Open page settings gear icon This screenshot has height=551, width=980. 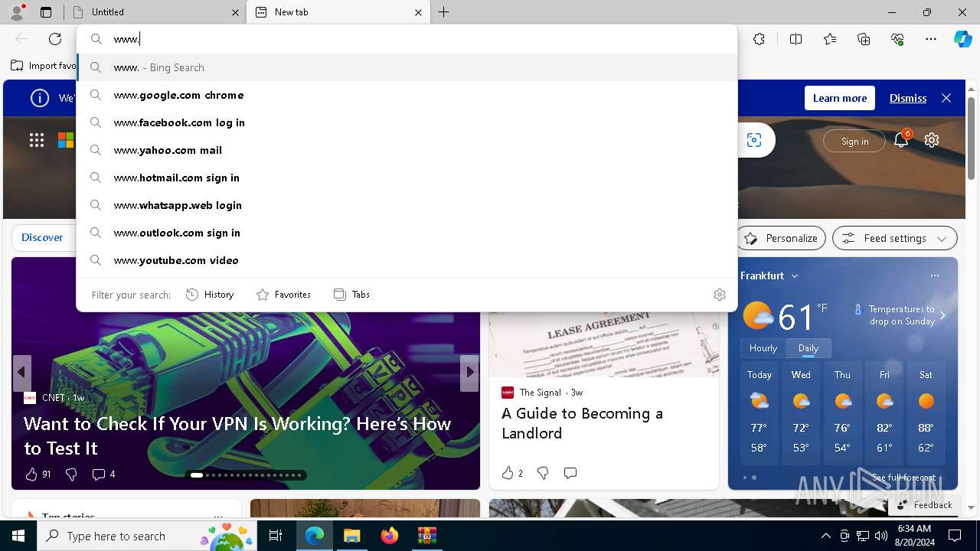(x=932, y=140)
